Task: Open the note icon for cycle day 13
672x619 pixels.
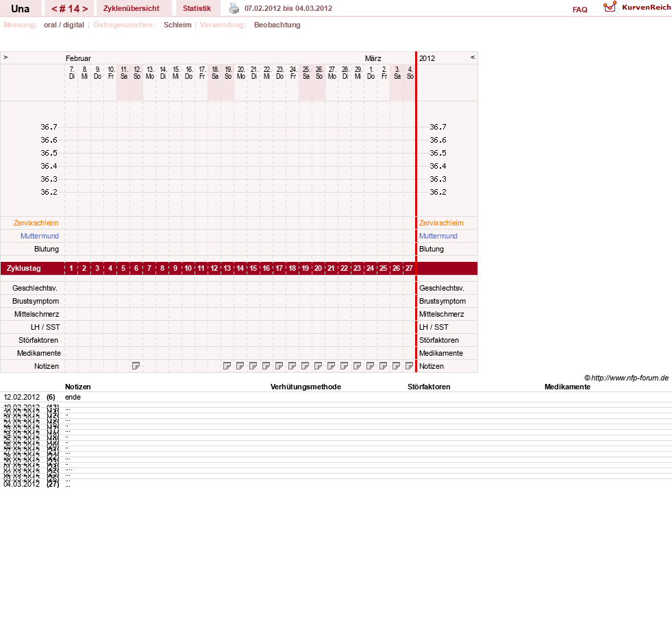Action: tap(227, 366)
